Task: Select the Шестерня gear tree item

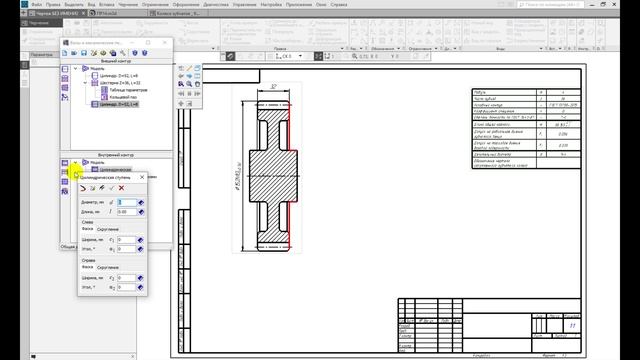Action: coord(120,83)
